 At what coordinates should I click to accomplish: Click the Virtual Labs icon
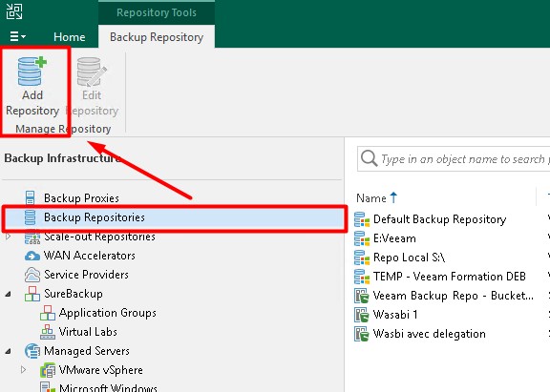click(48, 332)
